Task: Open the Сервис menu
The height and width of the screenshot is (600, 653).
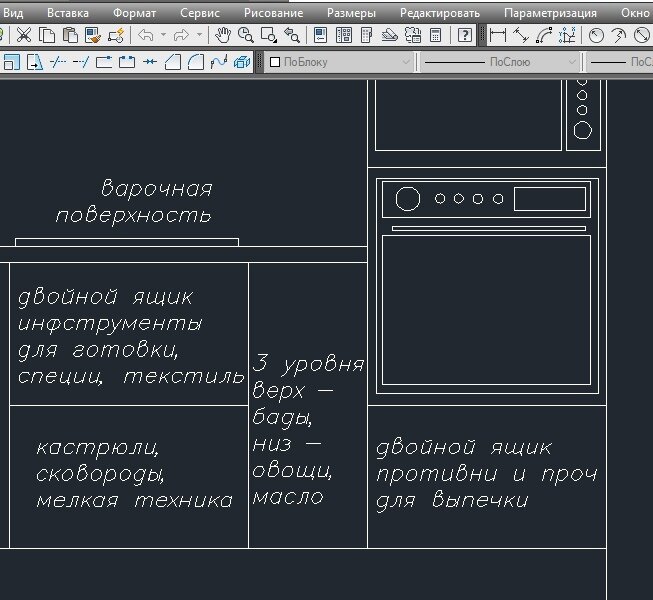Action: coord(200,13)
